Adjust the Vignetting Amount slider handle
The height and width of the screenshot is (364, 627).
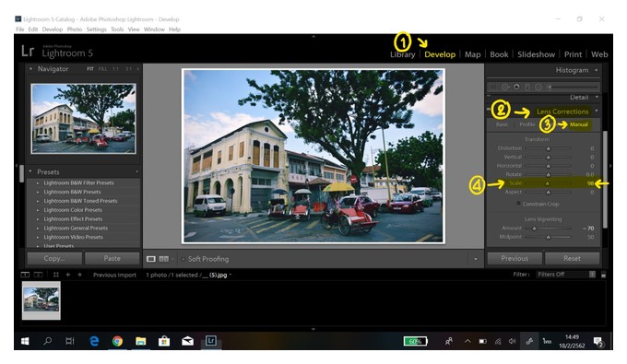[x=534, y=229]
